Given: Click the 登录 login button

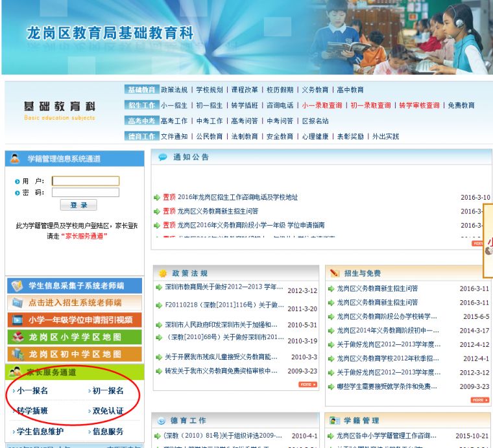Looking at the screenshot, I should pos(78,205).
